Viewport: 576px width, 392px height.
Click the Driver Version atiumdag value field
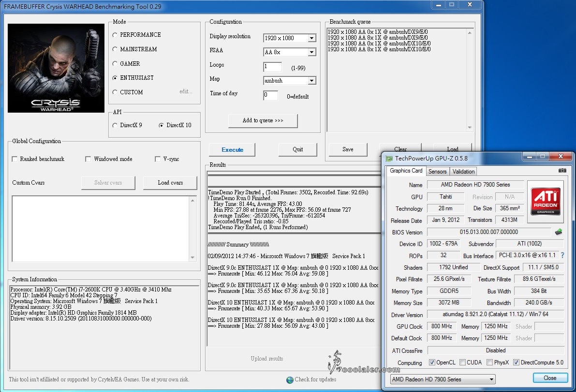point(496,314)
